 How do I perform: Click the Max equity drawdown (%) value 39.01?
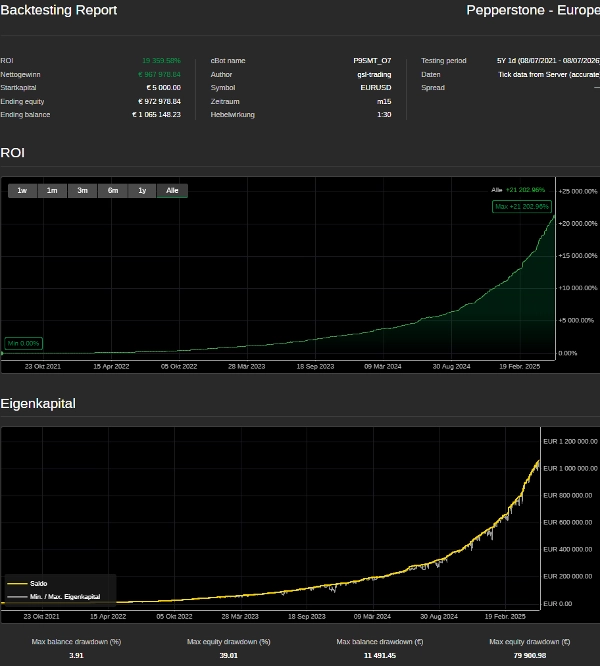[x=228, y=656]
